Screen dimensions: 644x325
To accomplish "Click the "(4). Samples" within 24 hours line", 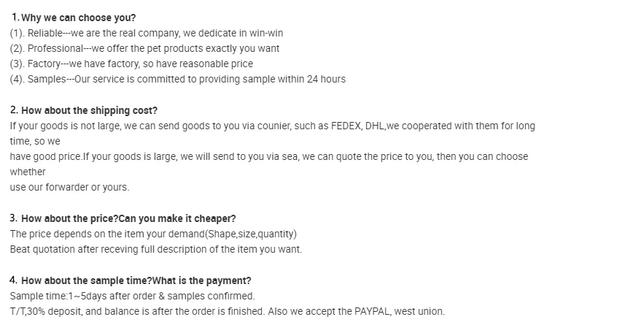I will point(177,79).
